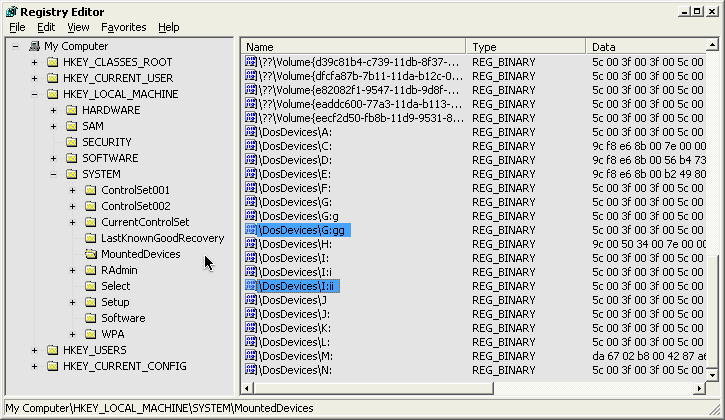Select the Volume{dfcfa87b-7b11 value name
Screen dimensions: 725x420
click(x=361, y=76)
